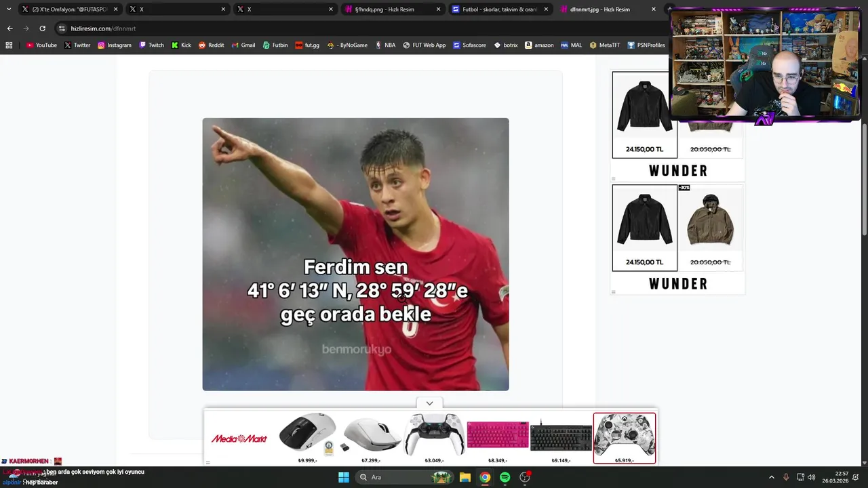Click MediaMarkt logo in bottom ad
Screen dimensions: 868x488
[x=239, y=439]
